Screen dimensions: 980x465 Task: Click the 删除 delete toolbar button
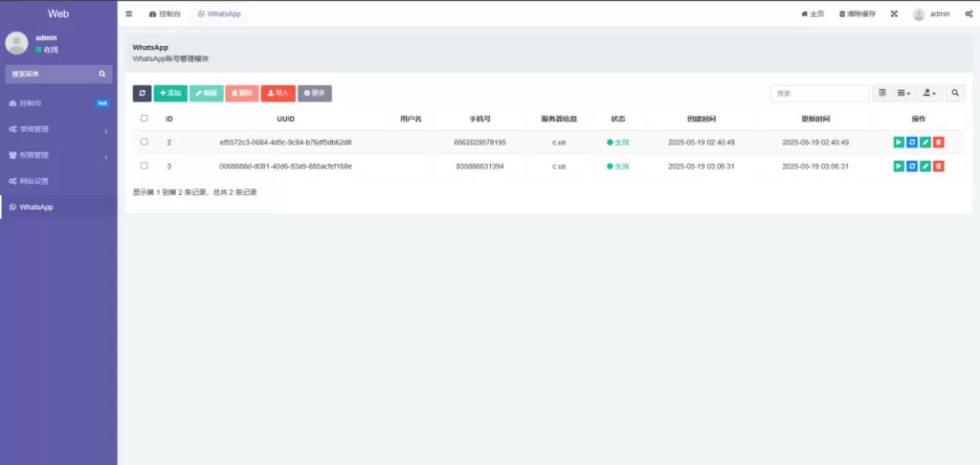pos(242,93)
